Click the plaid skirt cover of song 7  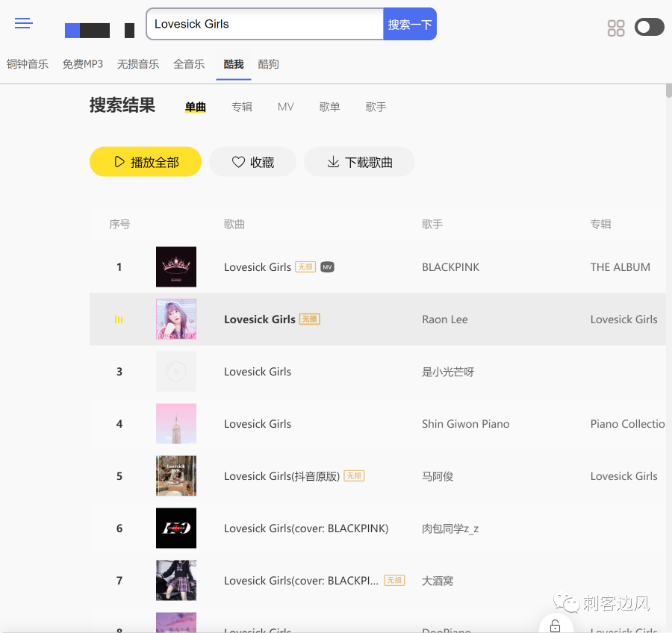click(x=176, y=580)
